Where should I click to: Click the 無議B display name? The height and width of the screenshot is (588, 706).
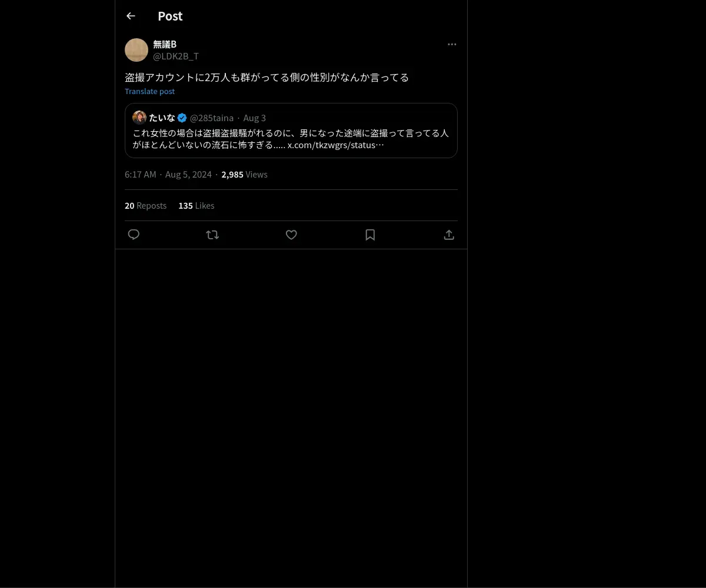pyautogui.click(x=165, y=44)
